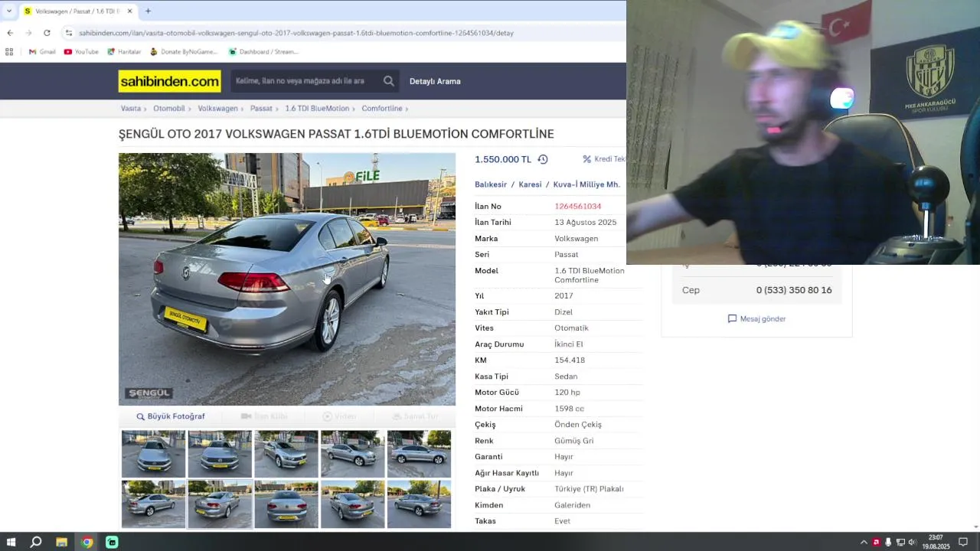Click the address bar URL
Viewport: 980px width, 551px height.
click(296, 33)
